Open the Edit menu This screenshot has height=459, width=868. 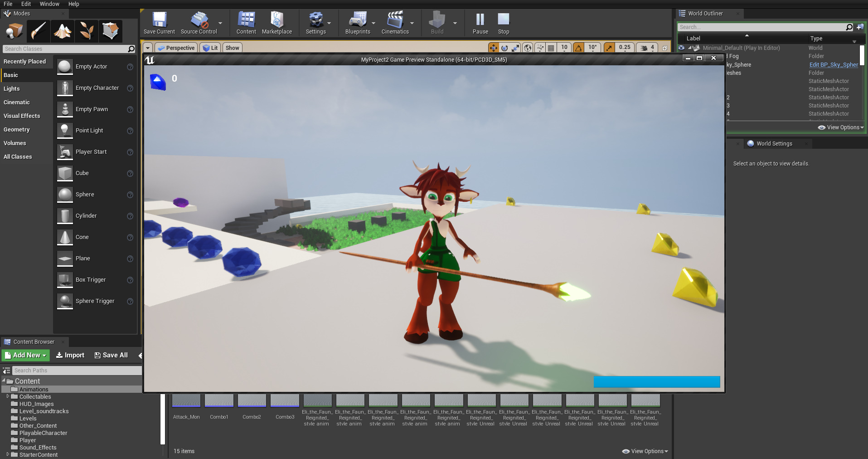pos(26,4)
